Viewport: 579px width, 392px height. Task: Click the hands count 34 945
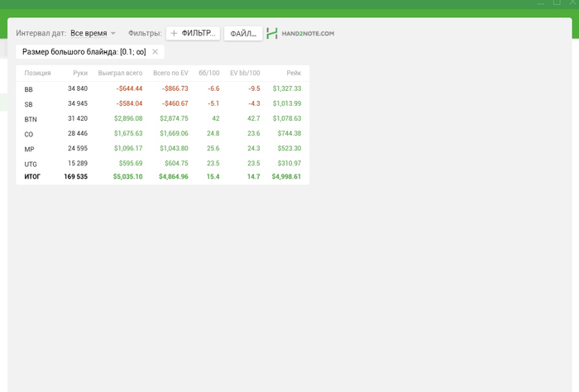[x=78, y=103]
